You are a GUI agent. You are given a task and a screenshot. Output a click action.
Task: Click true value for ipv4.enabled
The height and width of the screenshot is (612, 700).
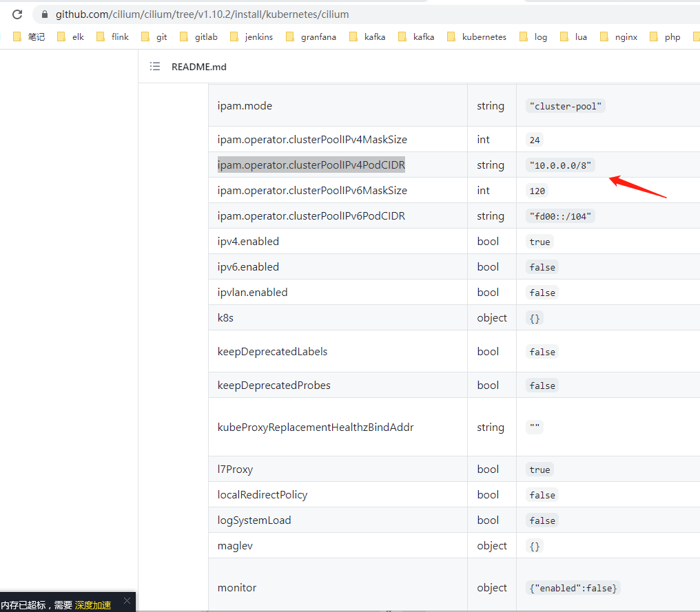(539, 242)
